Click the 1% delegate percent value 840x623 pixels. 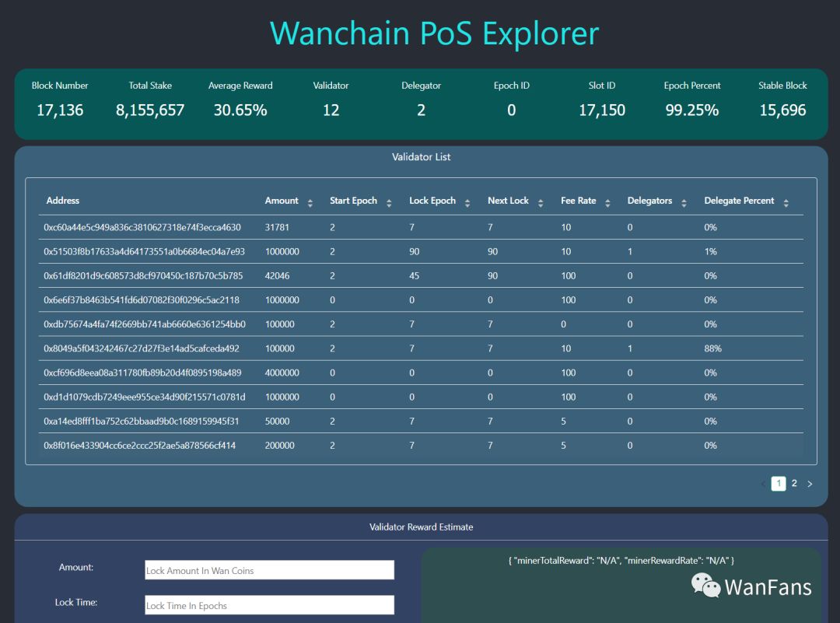(710, 251)
